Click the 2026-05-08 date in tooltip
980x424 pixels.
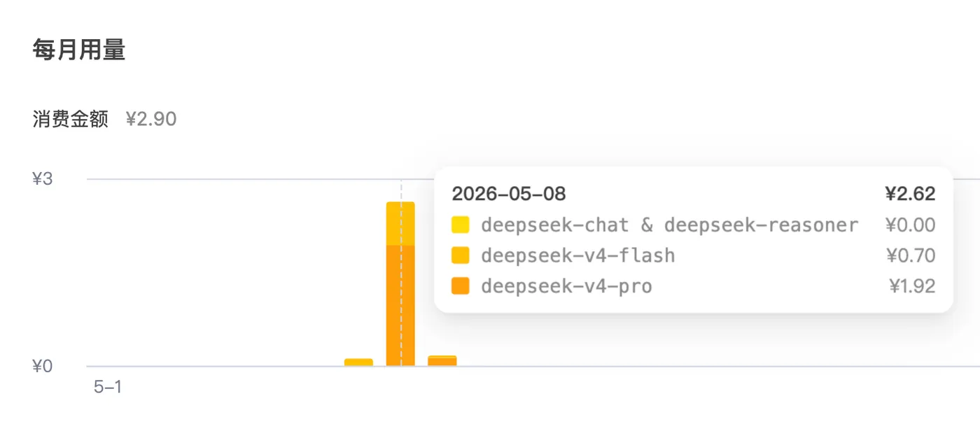(509, 194)
